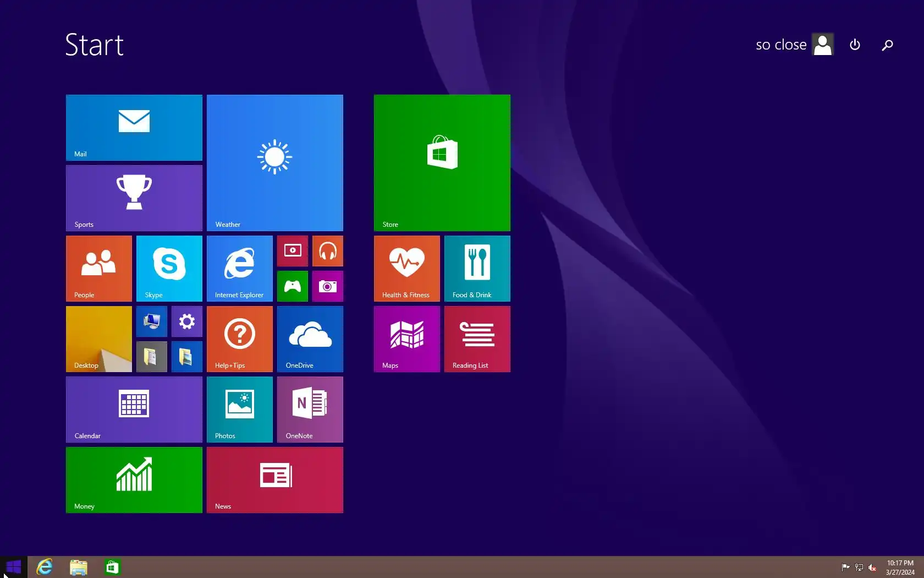
Task: Switch to the Desktop tile
Action: pyautogui.click(x=99, y=339)
